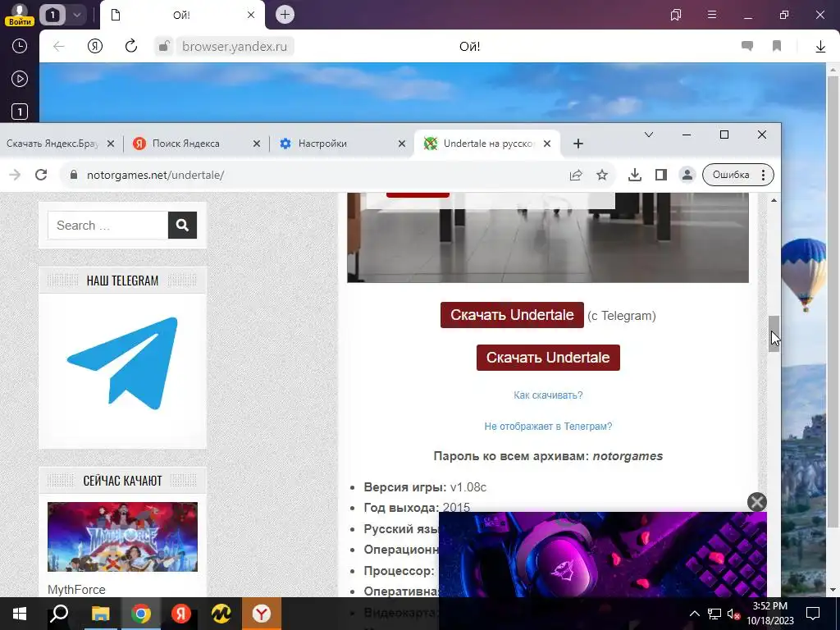The height and width of the screenshot is (630, 840).
Task: Close the Undertale tab in Chrome
Action: pyautogui.click(x=547, y=144)
